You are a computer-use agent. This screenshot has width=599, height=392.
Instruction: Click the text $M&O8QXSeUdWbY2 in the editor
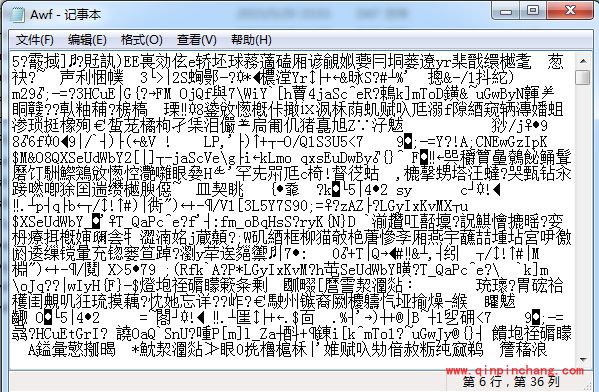click(72, 158)
